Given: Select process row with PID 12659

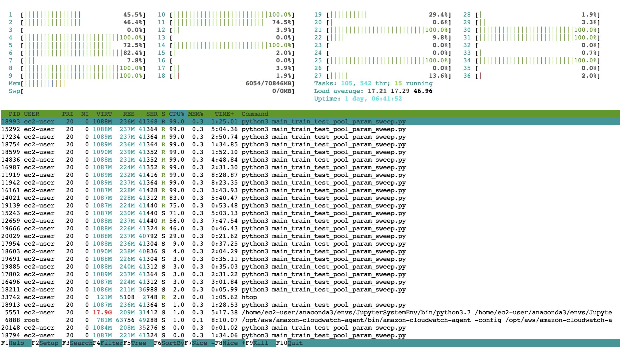Looking at the screenshot, I should click(x=310, y=221).
